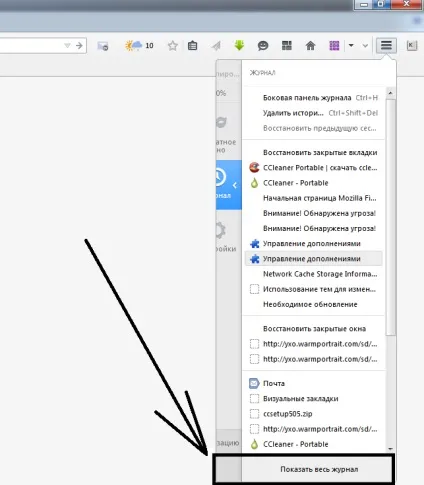424x485 pixels.
Task: Choose Clear History menu entry
Action: [x=314, y=113]
